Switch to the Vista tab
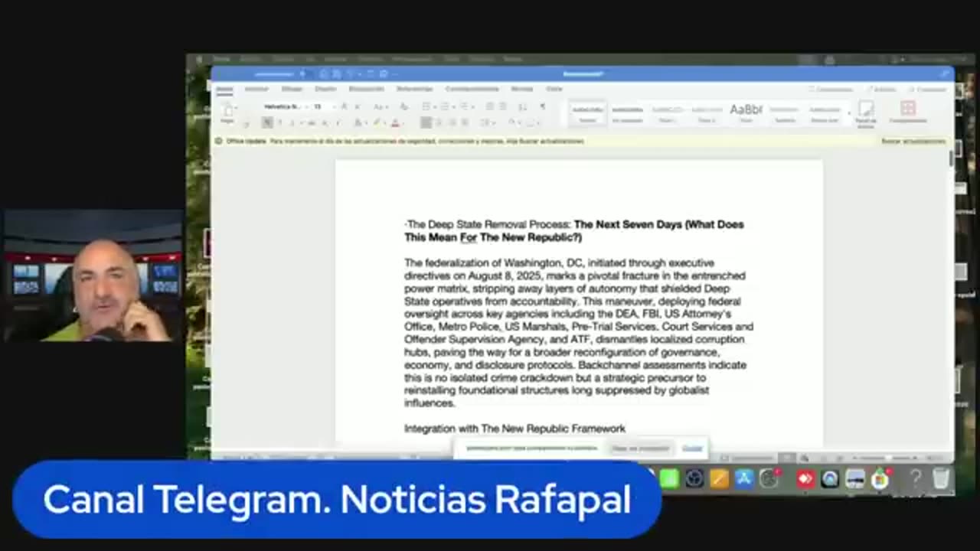 [x=554, y=89]
